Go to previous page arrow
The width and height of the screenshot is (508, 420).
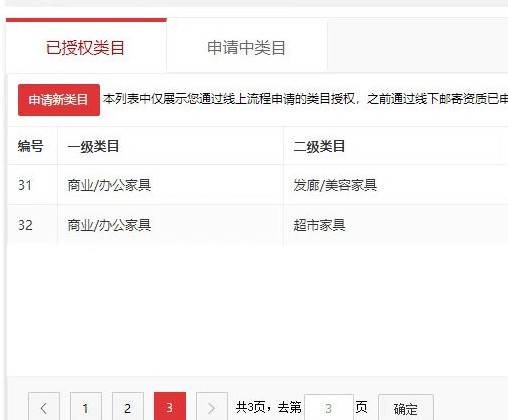44,407
